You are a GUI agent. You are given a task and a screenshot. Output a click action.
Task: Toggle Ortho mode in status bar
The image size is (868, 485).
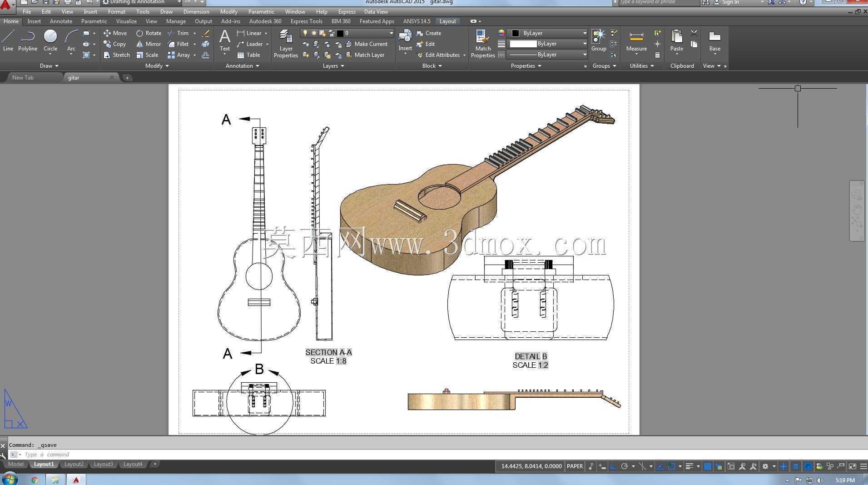coord(614,466)
